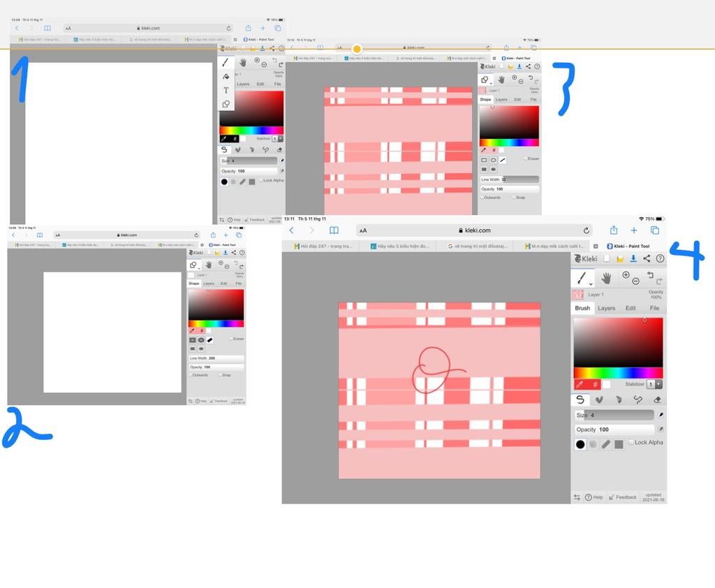Select the shape tool in screenshot 1 tool list
This screenshot has height=588, width=715.
226,104
